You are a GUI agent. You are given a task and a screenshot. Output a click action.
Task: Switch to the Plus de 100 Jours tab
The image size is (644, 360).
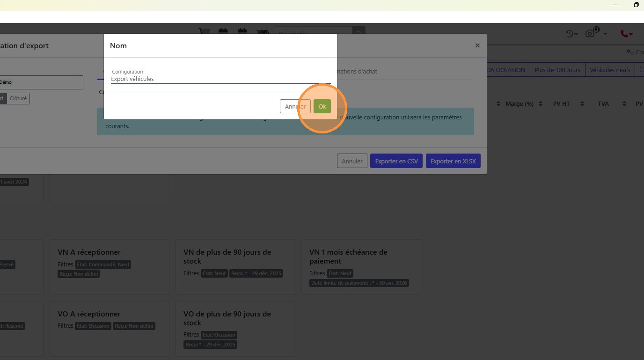pyautogui.click(x=557, y=70)
